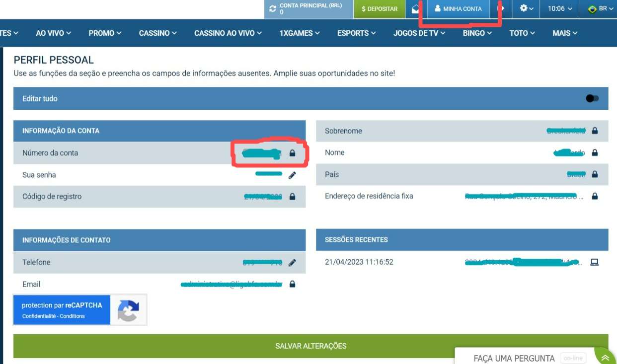
Task: Click SALVAR ALTERAÇÕES button
Action: point(310,346)
